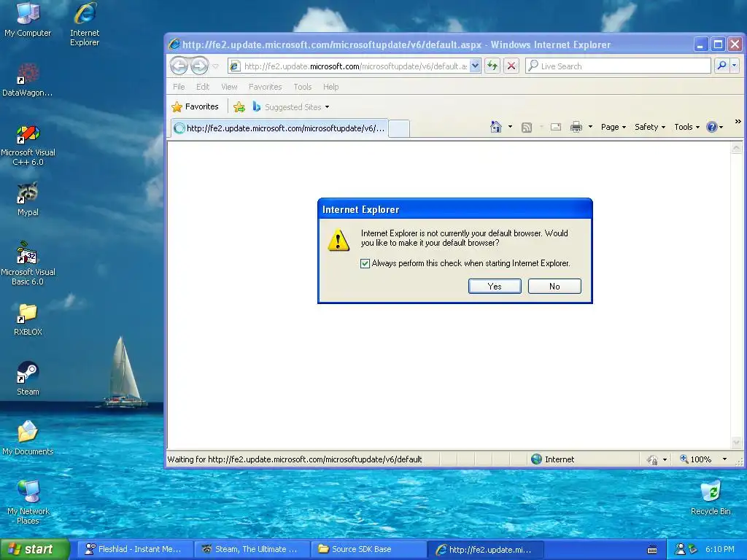The width and height of the screenshot is (747, 560).
Task: Click the Print icon
Action: (576, 127)
